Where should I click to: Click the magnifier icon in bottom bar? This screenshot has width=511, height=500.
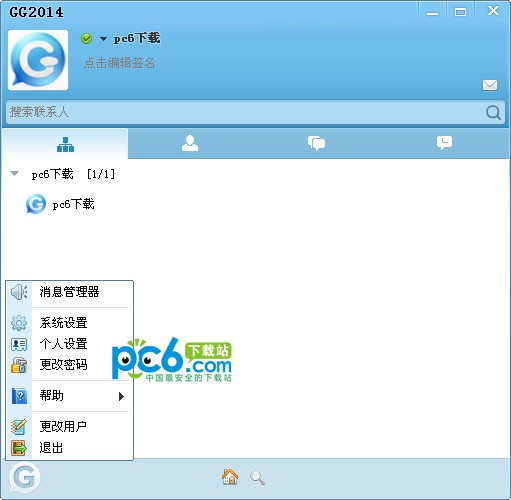(x=257, y=478)
